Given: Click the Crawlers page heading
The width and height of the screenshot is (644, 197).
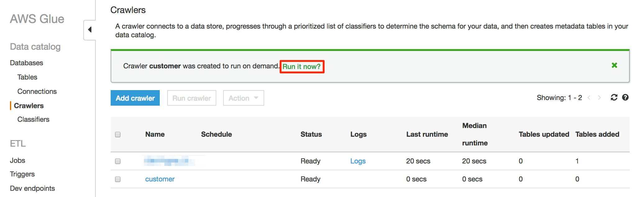Looking at the screenshot, I should point(128,10).
